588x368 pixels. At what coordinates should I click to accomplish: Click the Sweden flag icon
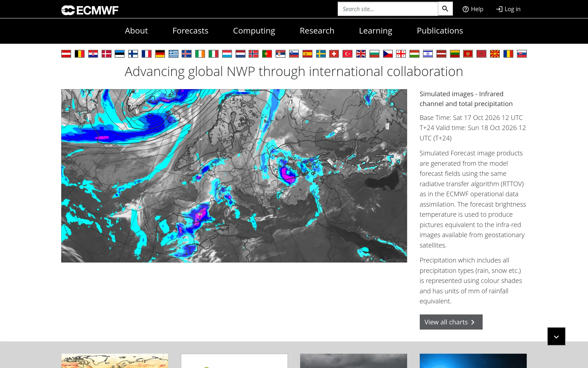[x=321, y=54]
